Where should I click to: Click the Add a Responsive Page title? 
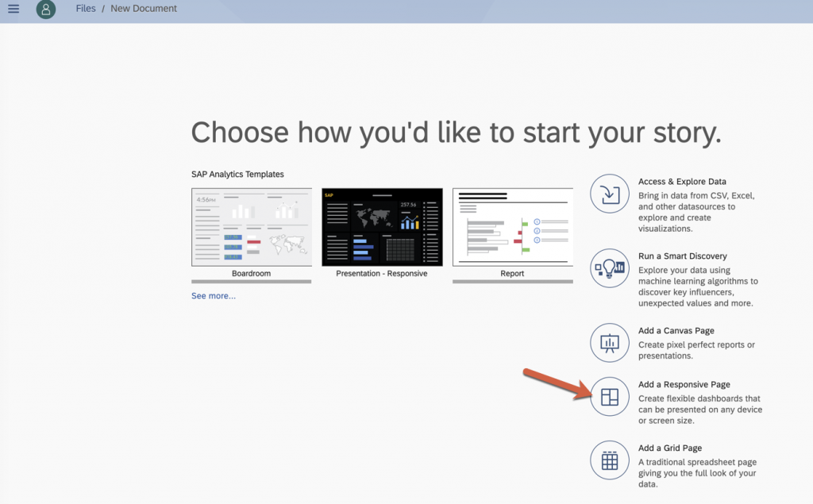[x=684, y=385]
